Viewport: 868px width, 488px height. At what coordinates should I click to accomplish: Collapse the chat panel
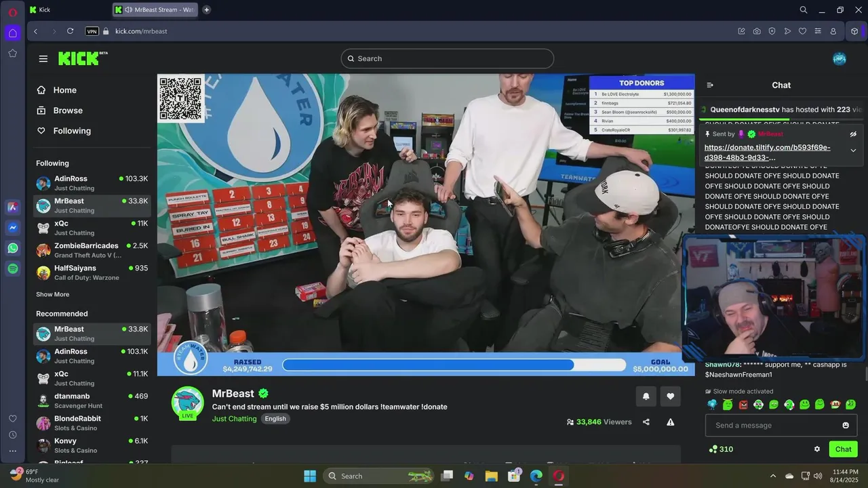(710, 85)
